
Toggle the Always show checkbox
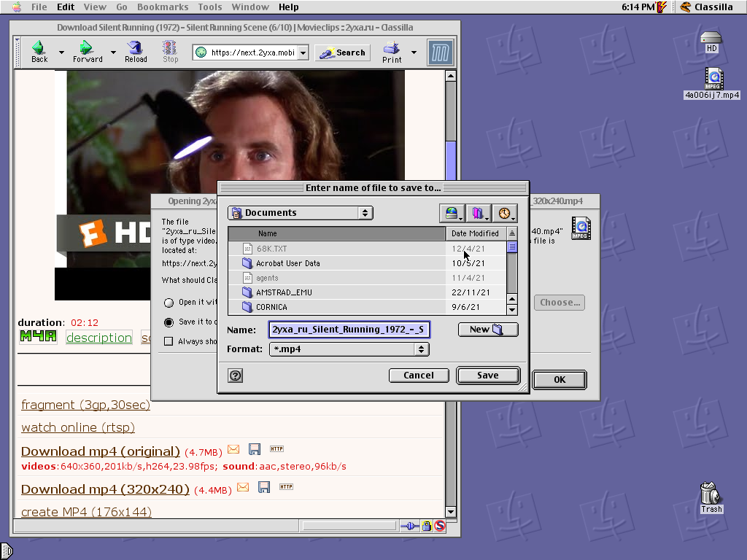coord(169,341)
